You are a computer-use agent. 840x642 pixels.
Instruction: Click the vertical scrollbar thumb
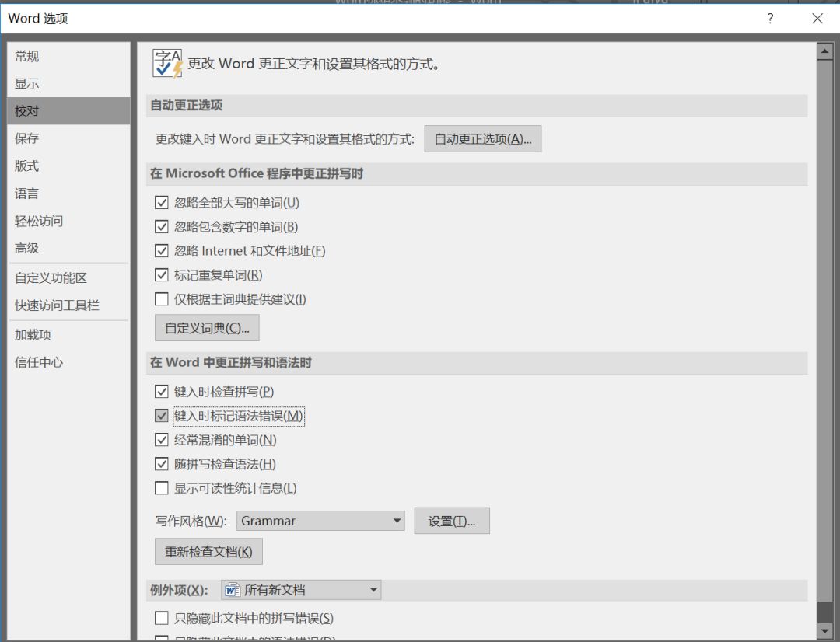click(824, 330)
